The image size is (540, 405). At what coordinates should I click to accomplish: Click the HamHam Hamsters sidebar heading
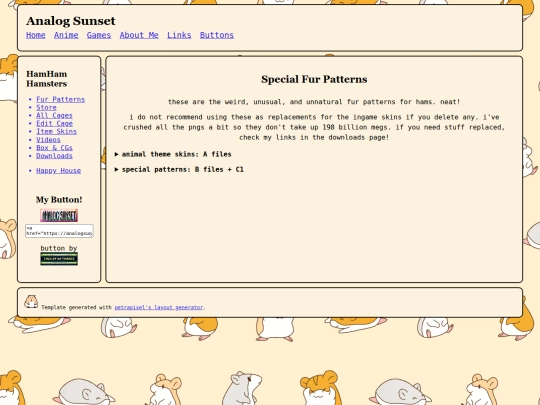pos(47,79)
